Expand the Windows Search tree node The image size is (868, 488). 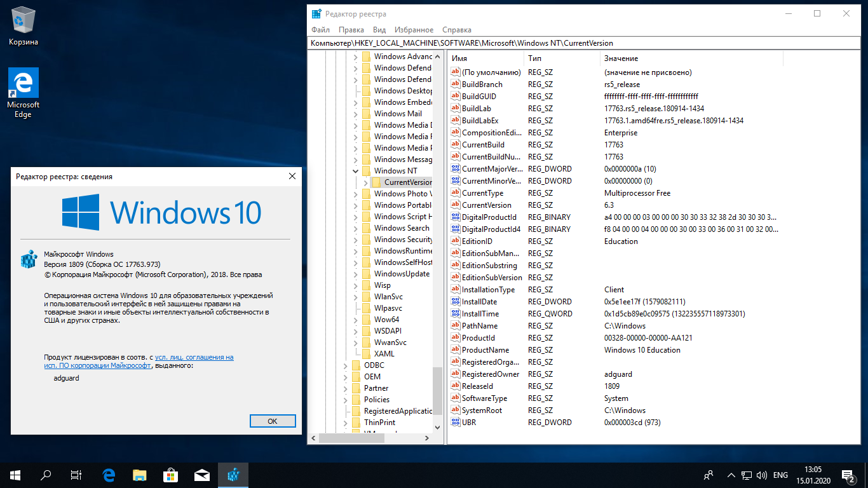356,228
